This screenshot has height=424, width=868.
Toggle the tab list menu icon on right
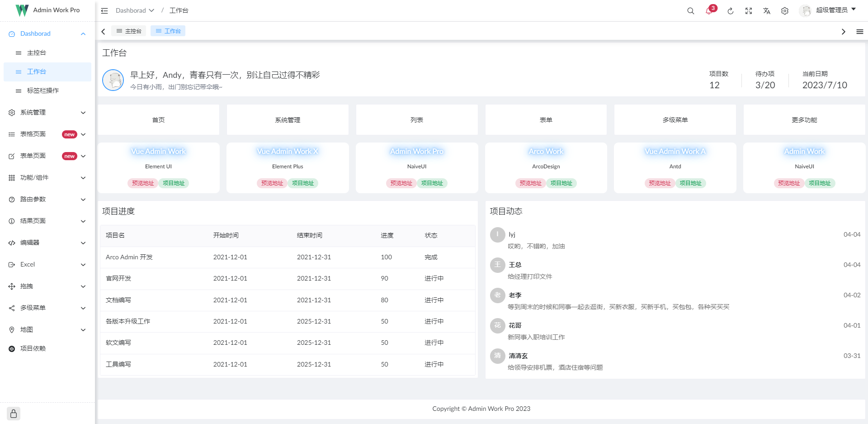point(861,31)
